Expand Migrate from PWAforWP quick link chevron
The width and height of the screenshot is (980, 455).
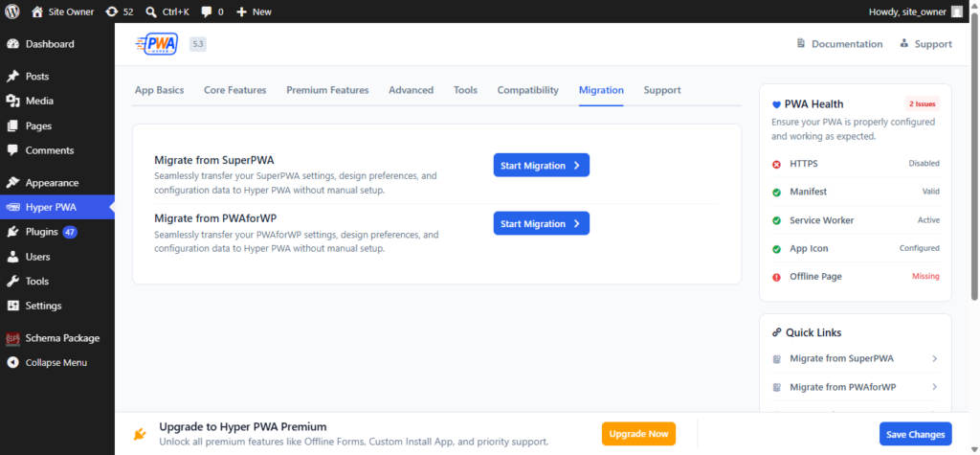pyautogui.click(x=934, y=387)
